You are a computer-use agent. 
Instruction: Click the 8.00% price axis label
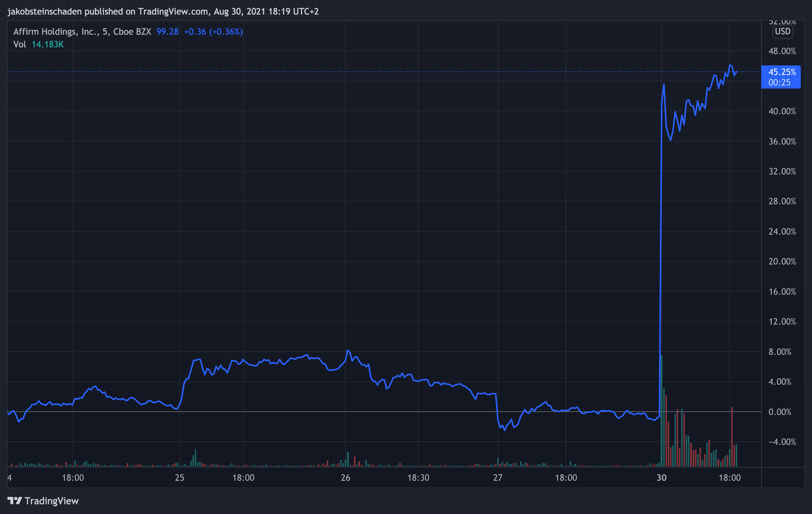click(780, 352)
